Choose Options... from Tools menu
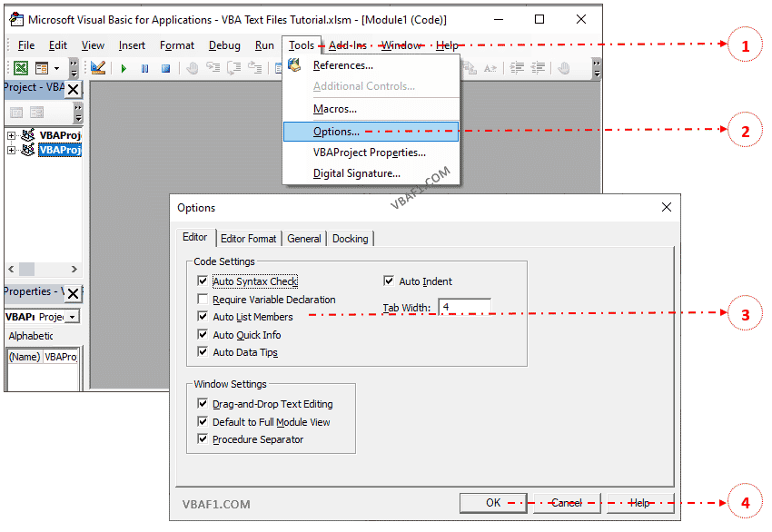 371,132
